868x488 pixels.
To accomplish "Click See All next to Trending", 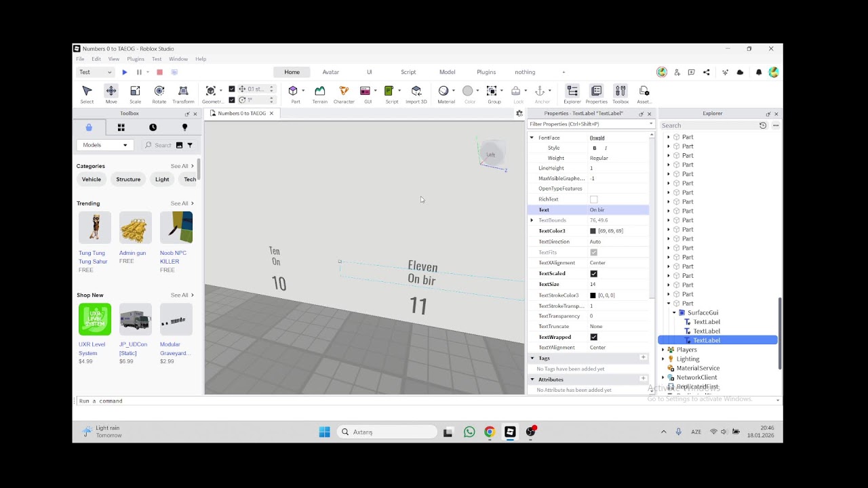I will click(182, 203).
